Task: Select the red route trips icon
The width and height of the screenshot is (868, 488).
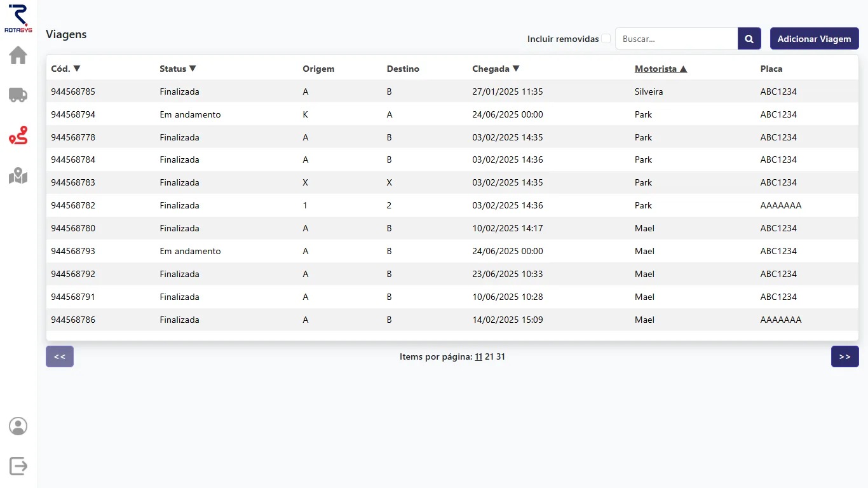Action: point(18,135)
